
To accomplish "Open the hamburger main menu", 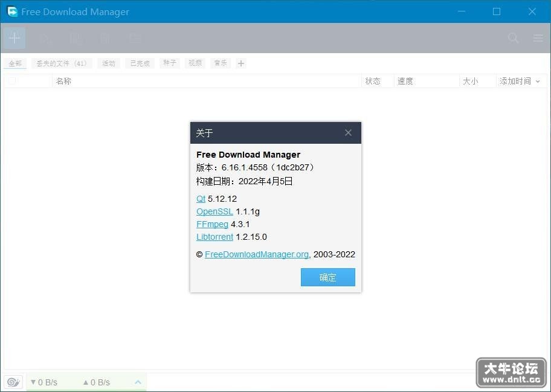I will pyautogui.click(x=538, y=38).
